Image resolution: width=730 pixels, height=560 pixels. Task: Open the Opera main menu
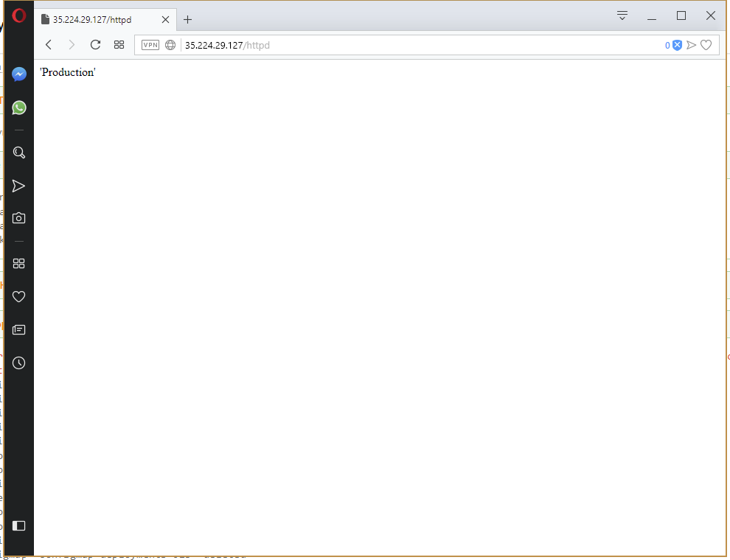coord(19,16)
